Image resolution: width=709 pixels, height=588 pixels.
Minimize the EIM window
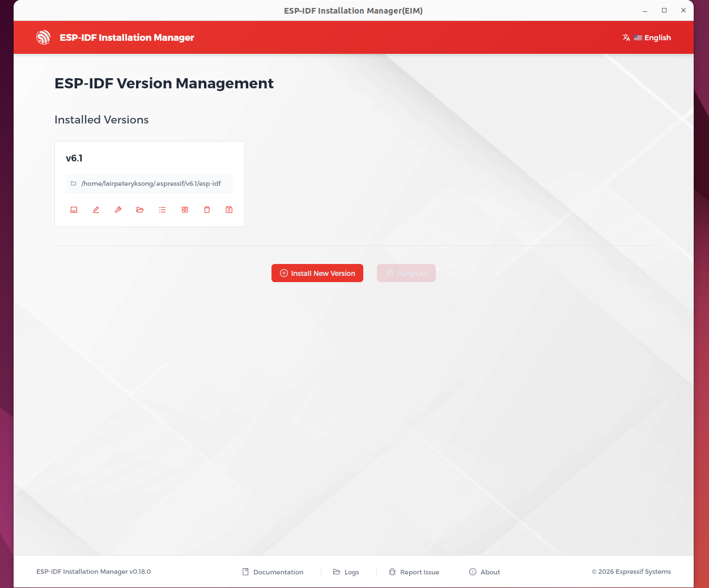click(645, 11)
